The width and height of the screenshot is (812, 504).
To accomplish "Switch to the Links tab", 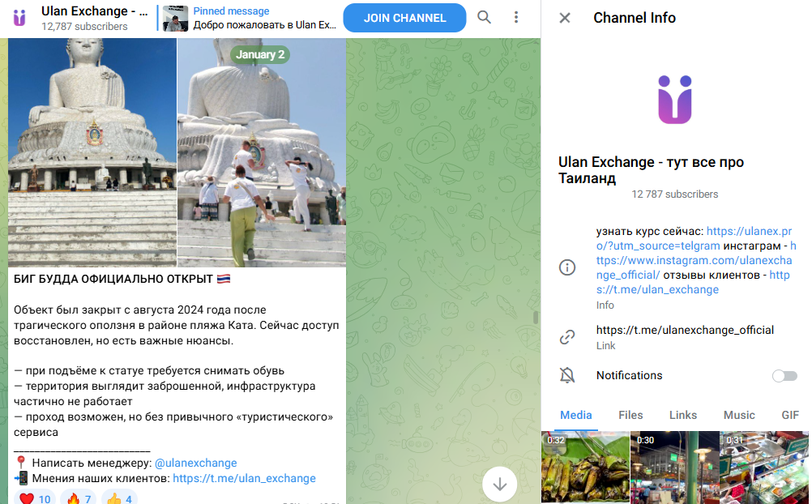I will [683, 415].
